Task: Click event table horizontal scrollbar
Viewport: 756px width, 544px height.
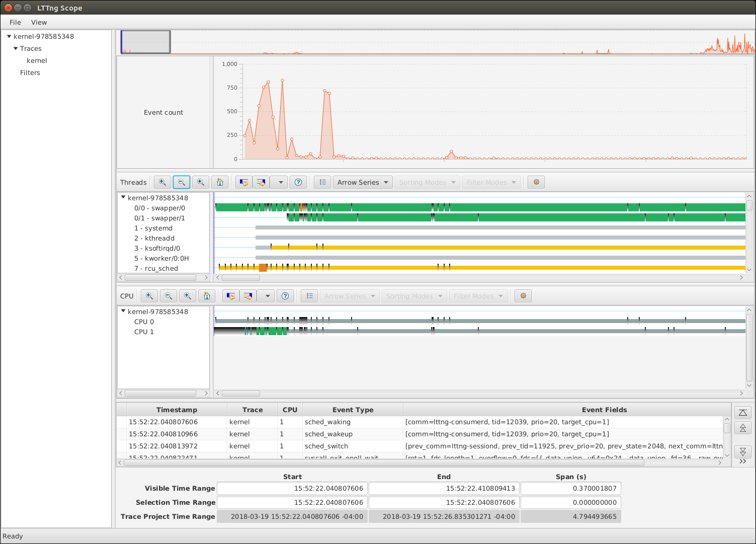Action: tap(384, 462)
